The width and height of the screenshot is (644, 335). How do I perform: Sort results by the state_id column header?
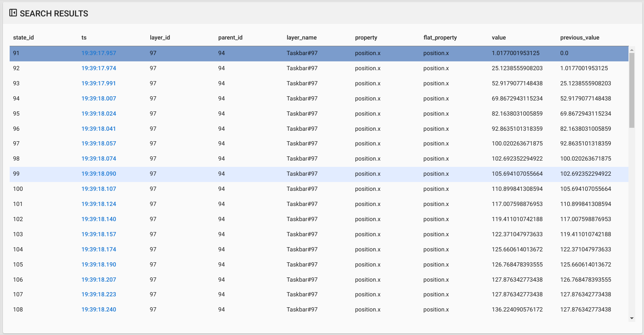click(x=24, y=37)
